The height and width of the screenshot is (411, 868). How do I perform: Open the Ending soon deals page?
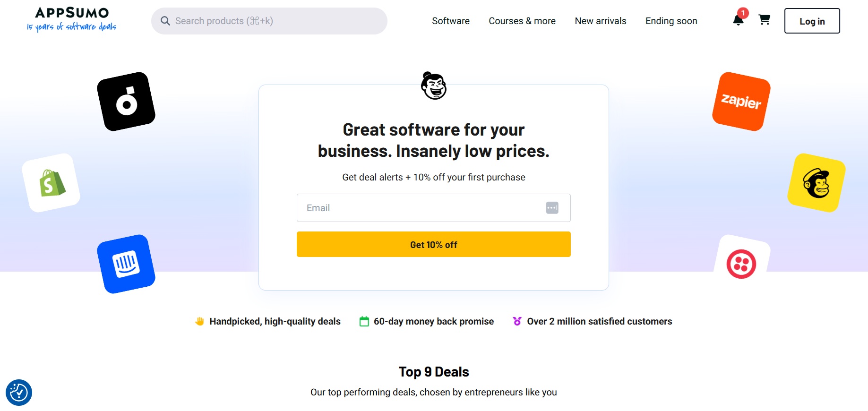(x=671, y=21)
